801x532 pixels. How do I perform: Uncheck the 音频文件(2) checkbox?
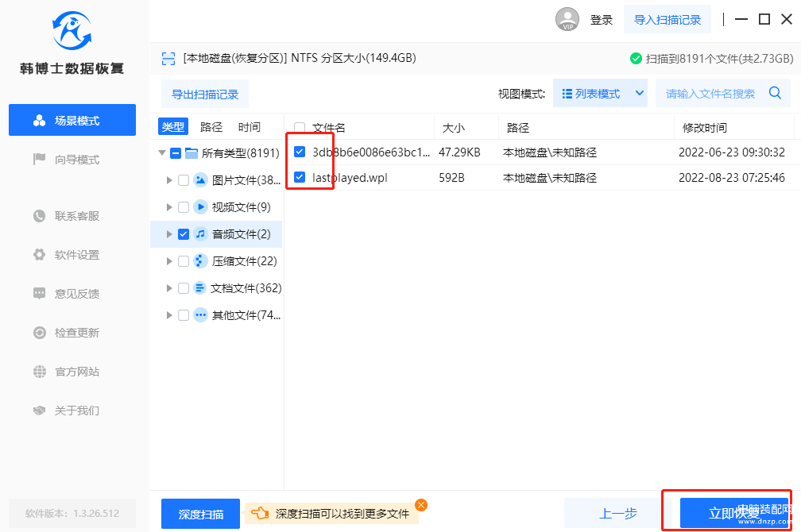click(x=184, y=233)
